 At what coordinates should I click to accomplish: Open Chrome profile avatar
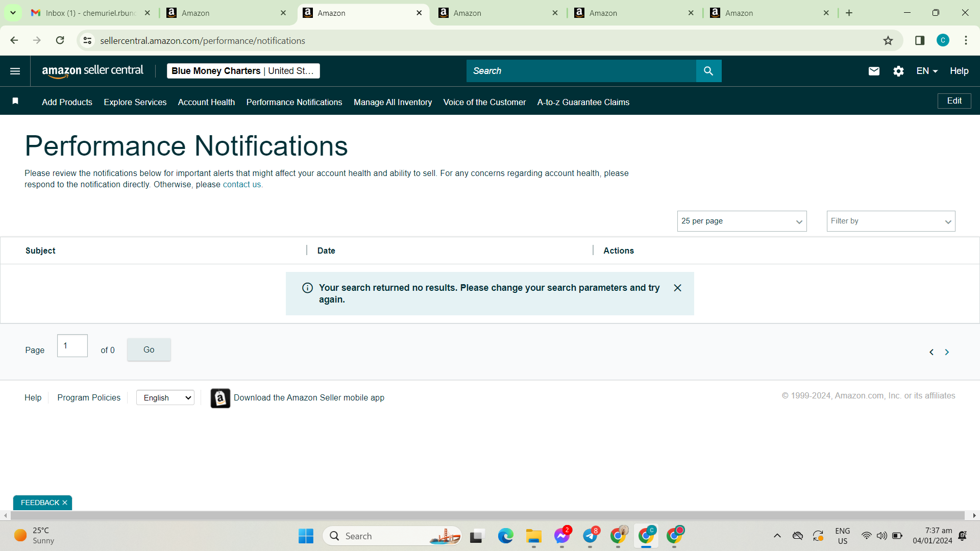click(943, 40)
